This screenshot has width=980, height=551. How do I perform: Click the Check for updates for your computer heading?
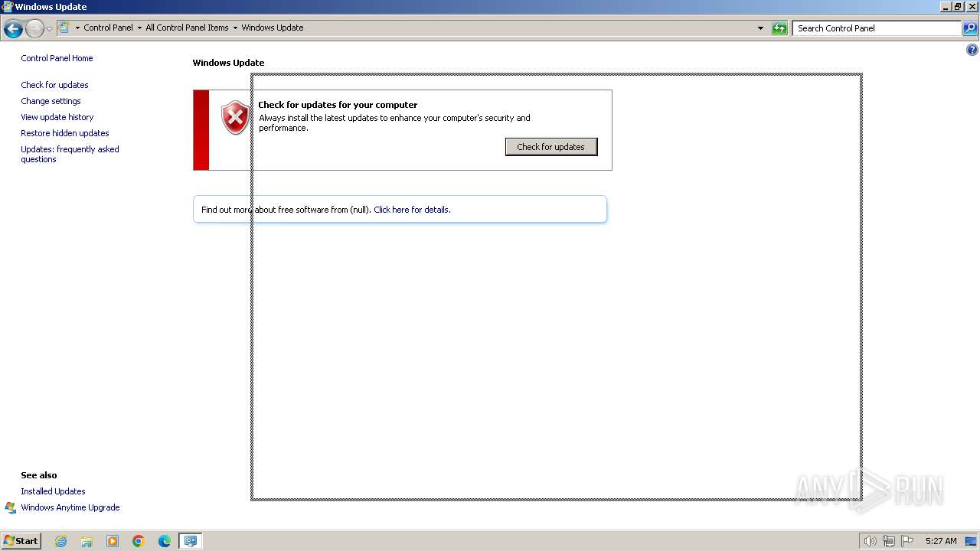338,105
